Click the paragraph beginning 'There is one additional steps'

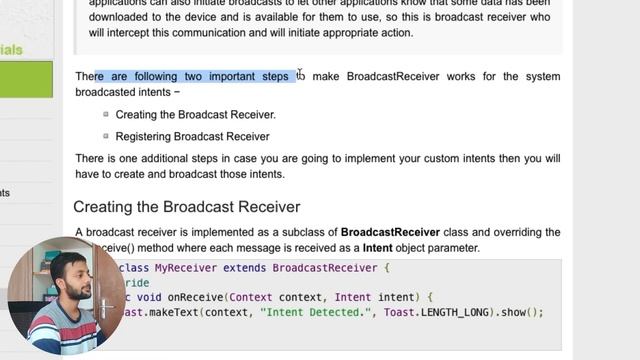click(318, 166)
